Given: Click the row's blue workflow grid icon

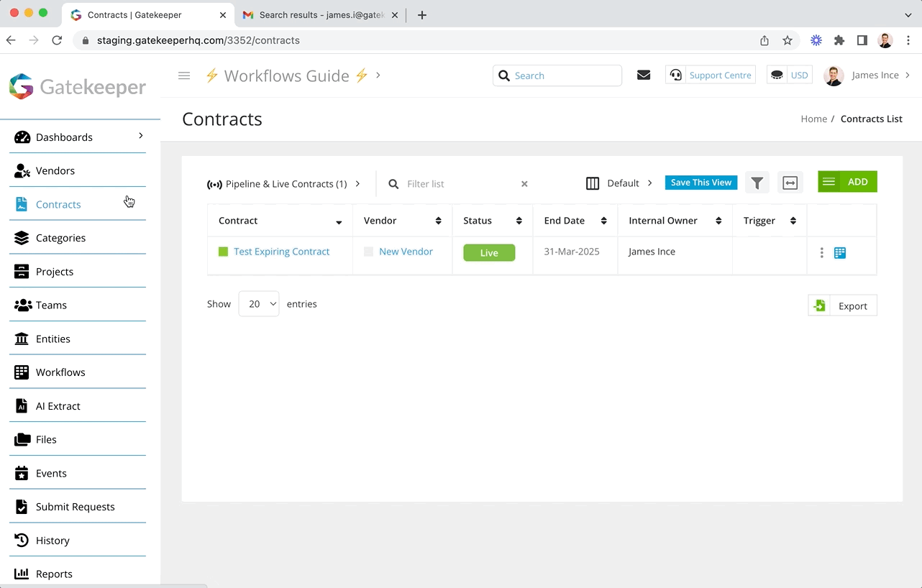Looking at the screenshot, I should (x=840, y=253).
